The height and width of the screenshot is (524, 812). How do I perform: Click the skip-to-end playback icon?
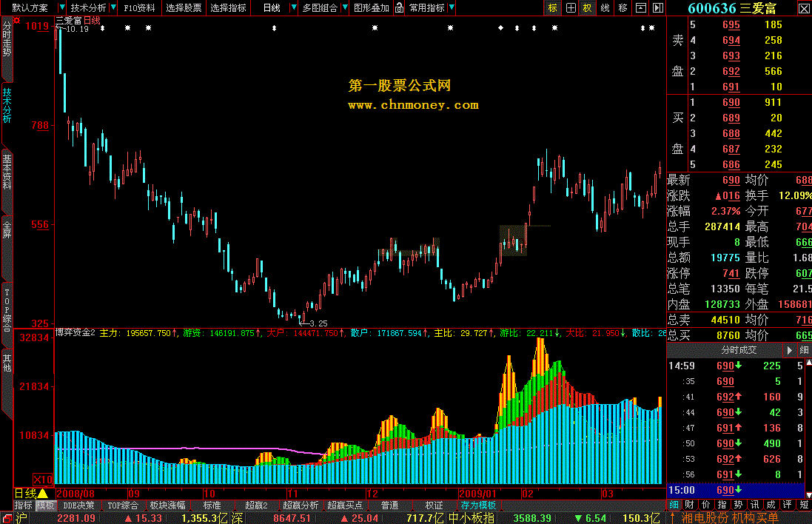point(658,7)
